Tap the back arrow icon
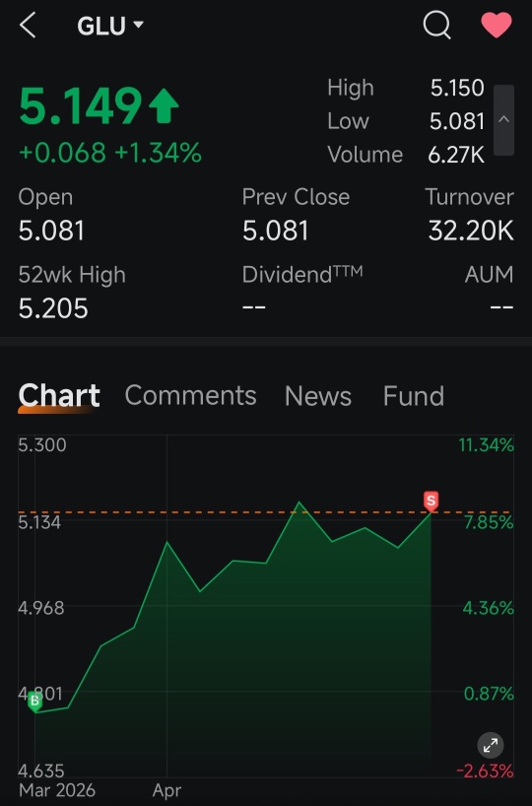The image size is (532, 806). click(28, 25)
